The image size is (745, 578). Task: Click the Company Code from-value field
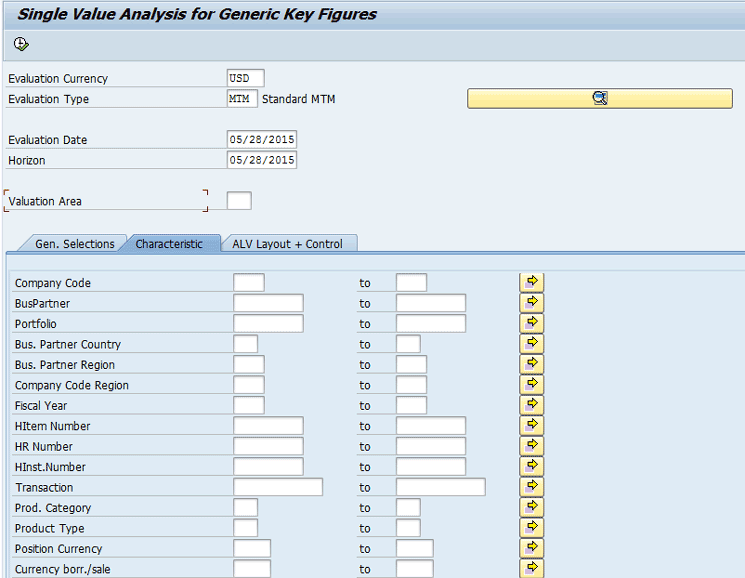pos(249,283)
